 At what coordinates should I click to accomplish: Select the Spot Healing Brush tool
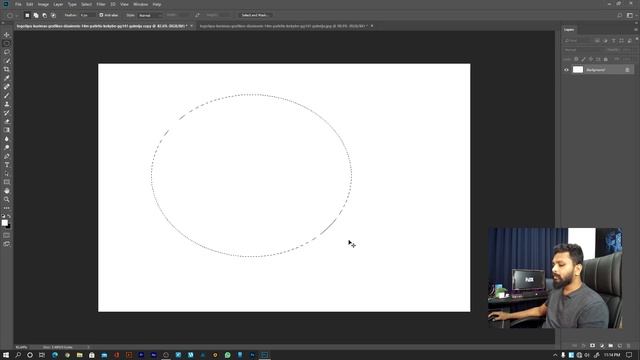click(7, 87)
